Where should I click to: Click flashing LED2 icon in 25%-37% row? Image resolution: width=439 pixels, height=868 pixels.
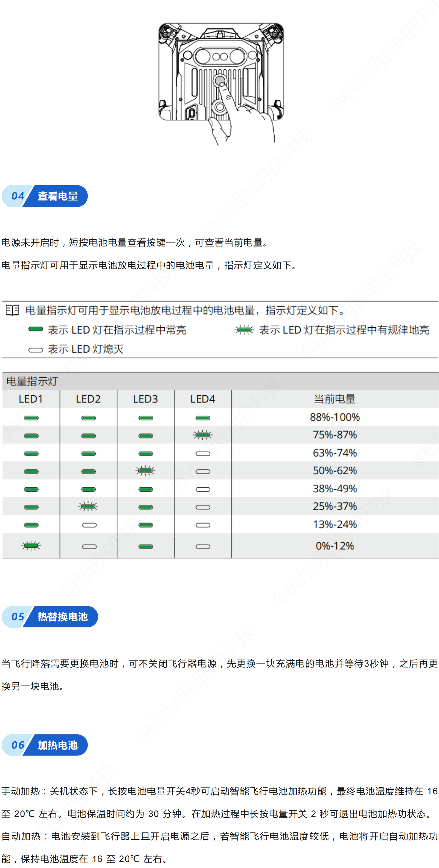[x=88, y=506]
